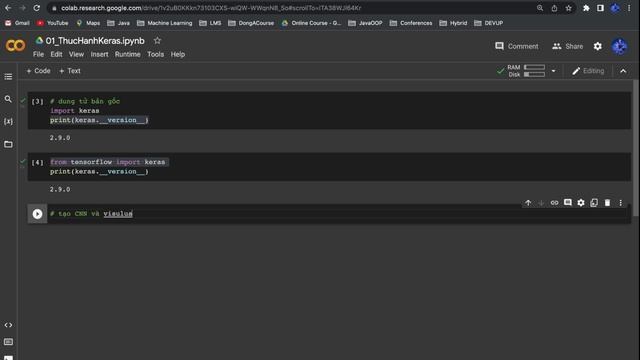Screen dimensions: 640x360
Task: Open the Editing mode dropdown
Action: 588,71
